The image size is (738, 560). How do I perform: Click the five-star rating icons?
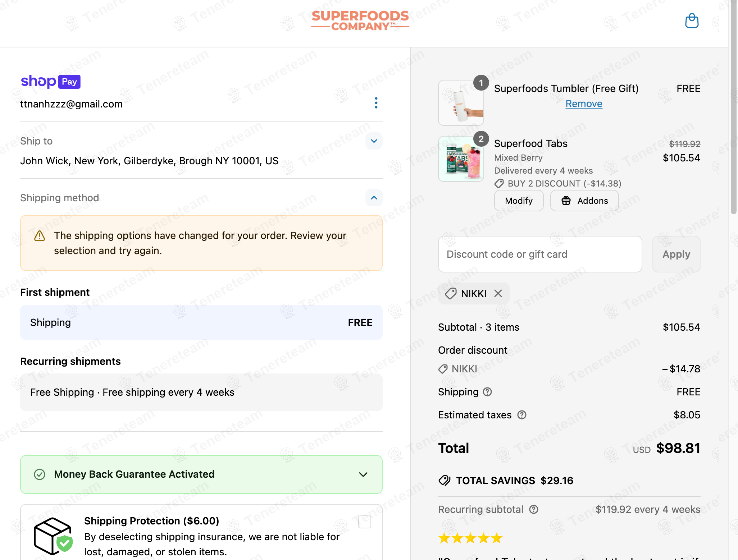coord(470,538)
